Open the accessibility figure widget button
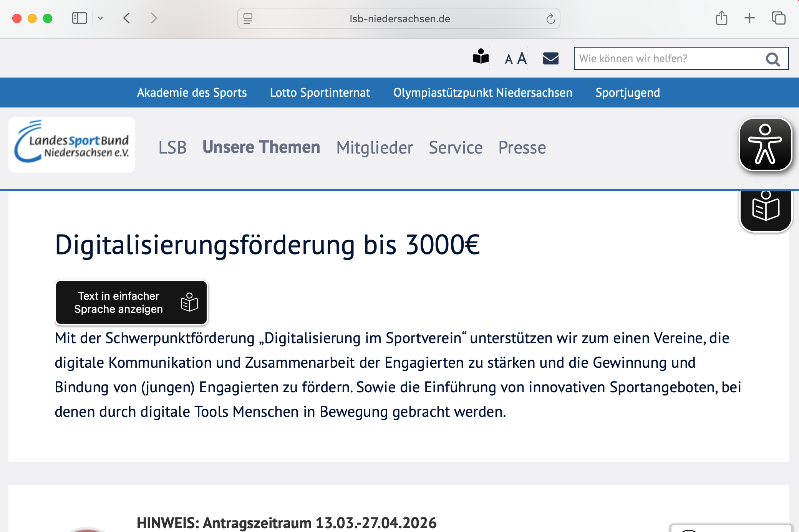This screenshot has height=532, width=799. (x=765, y=145)
